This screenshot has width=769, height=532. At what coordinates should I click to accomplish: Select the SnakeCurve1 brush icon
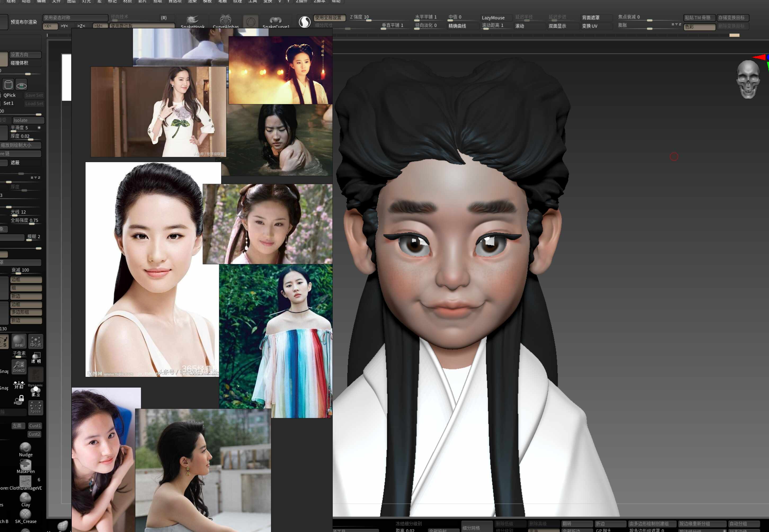click(x=276, y=22)
